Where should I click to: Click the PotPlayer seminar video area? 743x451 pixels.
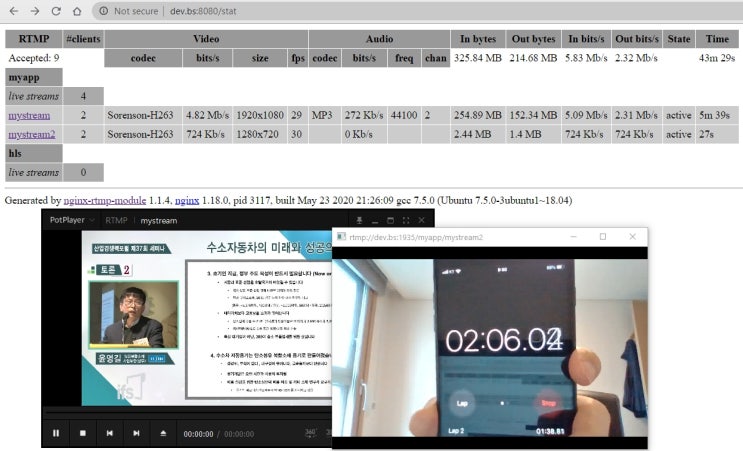[207, 318]
